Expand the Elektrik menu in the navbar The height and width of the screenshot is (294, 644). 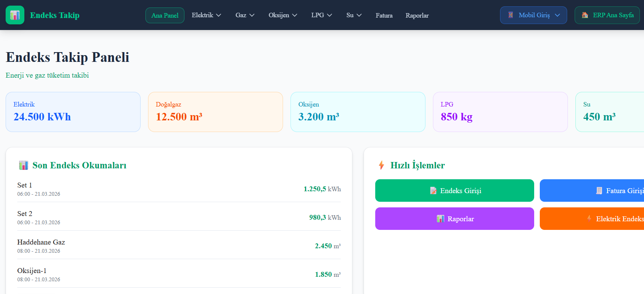[207, 15]
